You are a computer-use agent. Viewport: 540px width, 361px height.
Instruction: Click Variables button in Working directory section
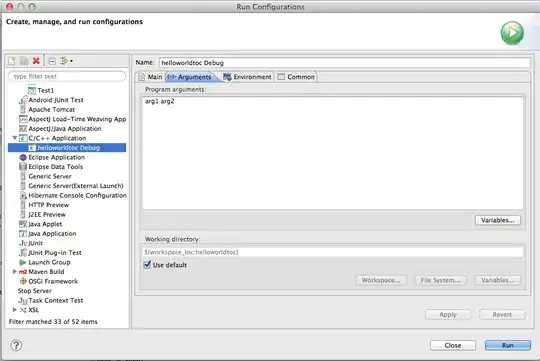(x=498, y=280)
